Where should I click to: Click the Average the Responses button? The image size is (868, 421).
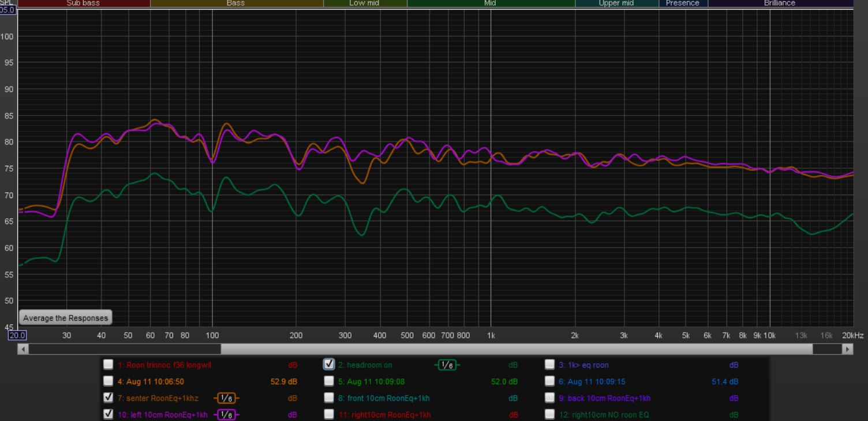65,318
